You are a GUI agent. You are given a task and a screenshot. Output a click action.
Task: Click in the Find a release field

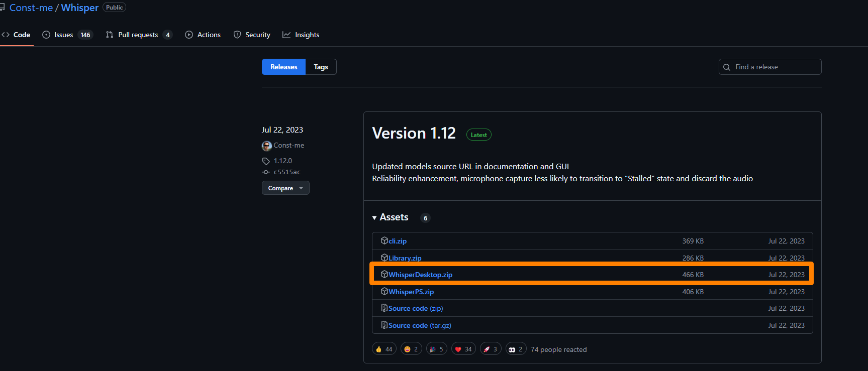[x=774, y=67]
